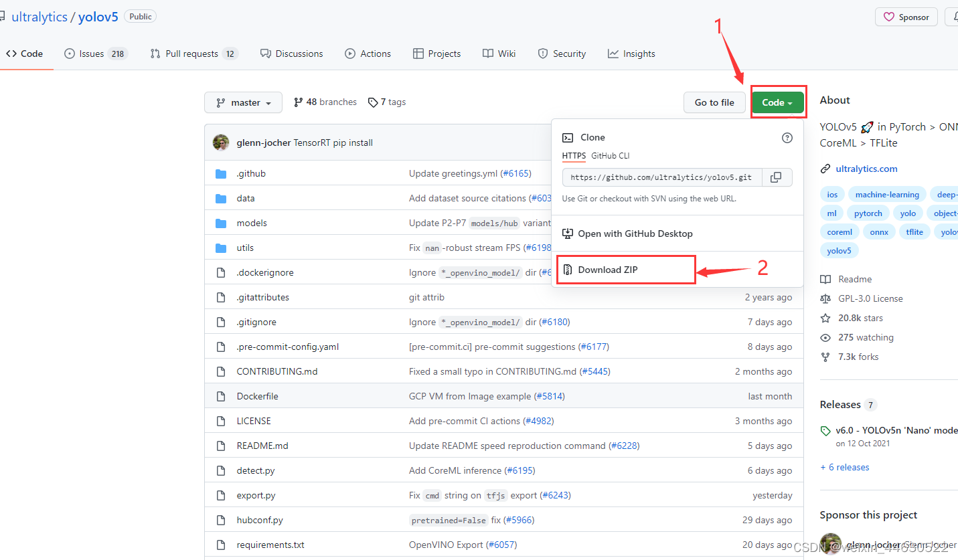Open the Insights tab

(631, 54)
